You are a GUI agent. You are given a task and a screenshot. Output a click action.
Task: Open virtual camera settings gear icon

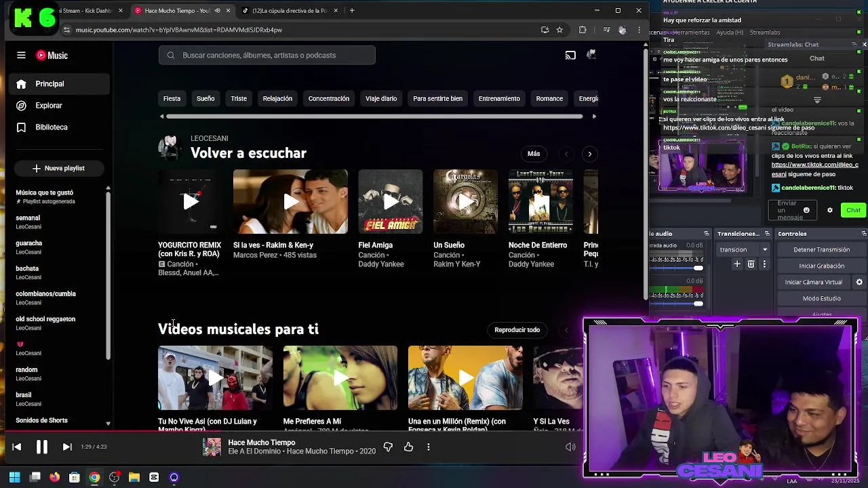[x=859, y=282]
